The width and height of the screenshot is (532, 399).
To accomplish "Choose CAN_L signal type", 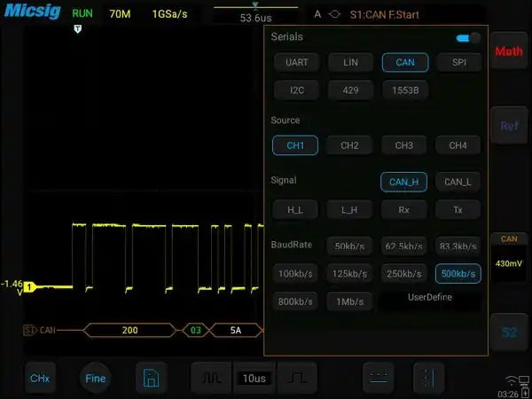I will (458, 182).
